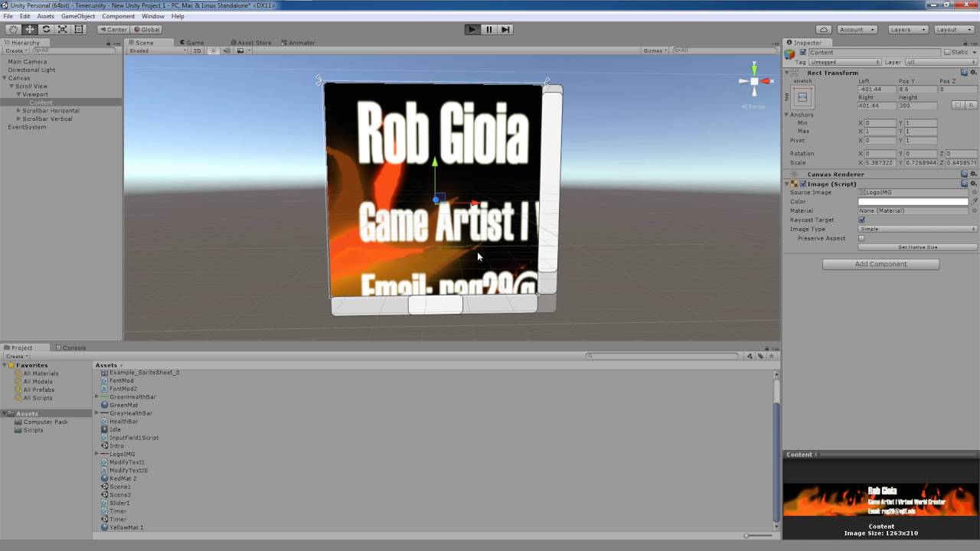Switch to the Game tab

pos(192,43)
